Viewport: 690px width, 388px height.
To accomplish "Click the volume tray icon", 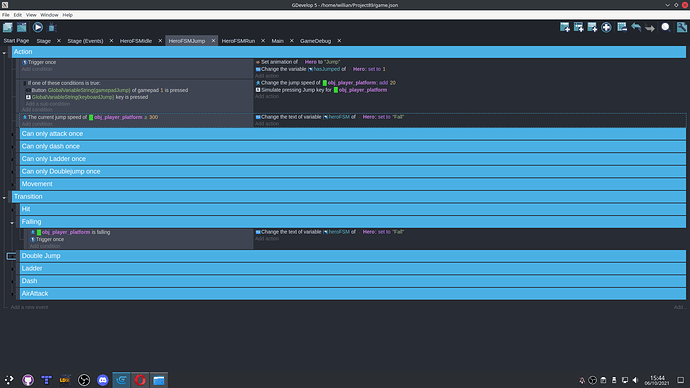I will pyautogui.click(x=635, y=380).
